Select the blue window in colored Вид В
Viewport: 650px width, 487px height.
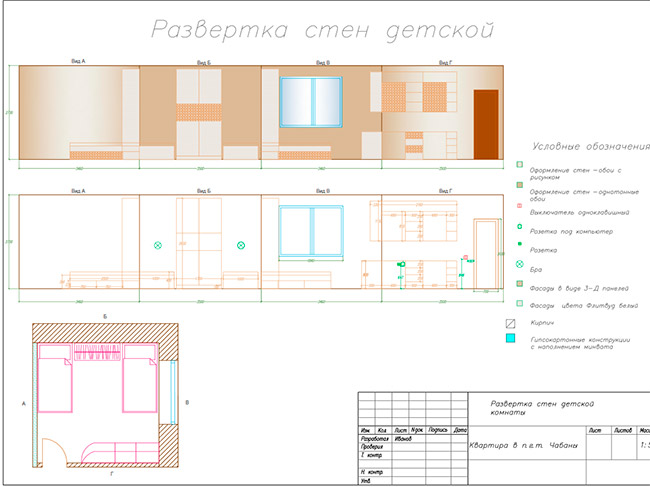[x=311, y=103]
